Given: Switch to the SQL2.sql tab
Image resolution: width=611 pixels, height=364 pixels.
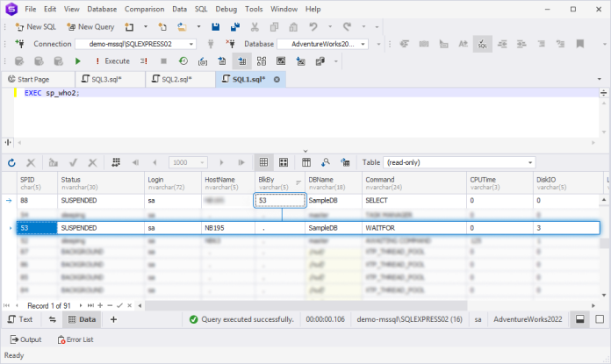Looking at the screenshot, I should click(x=178, y=79).
